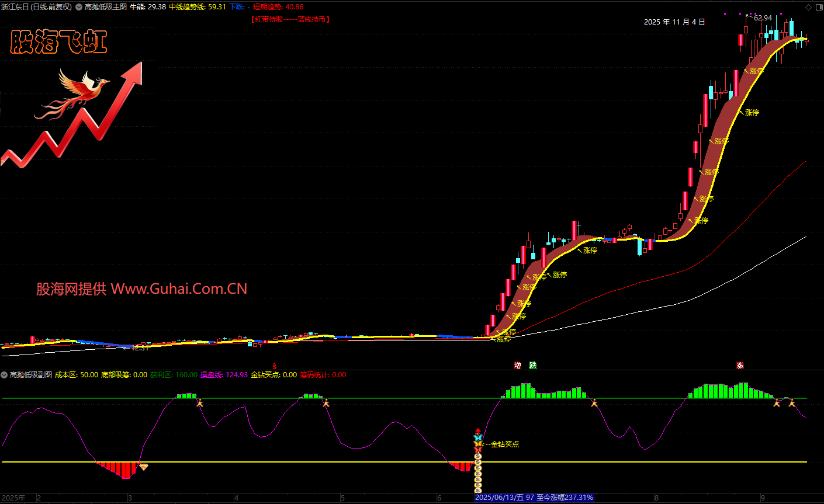The image size is (824, 504).
Task: Click the red 增 event marker
Action: (517, 366)
